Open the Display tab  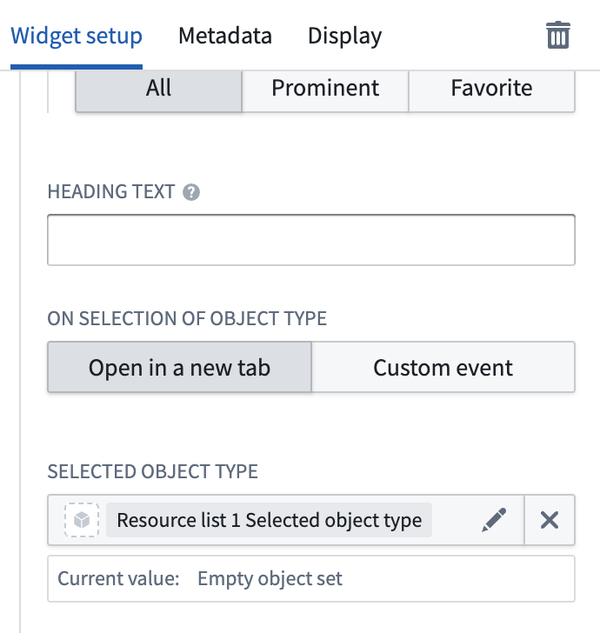(x=344, y=36)
